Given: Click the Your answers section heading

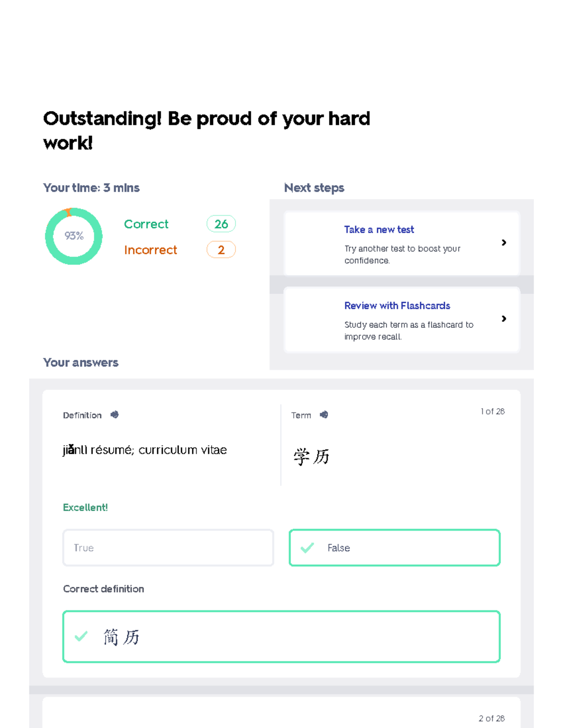Looking at the screenshot, I should tap(80, 362).
